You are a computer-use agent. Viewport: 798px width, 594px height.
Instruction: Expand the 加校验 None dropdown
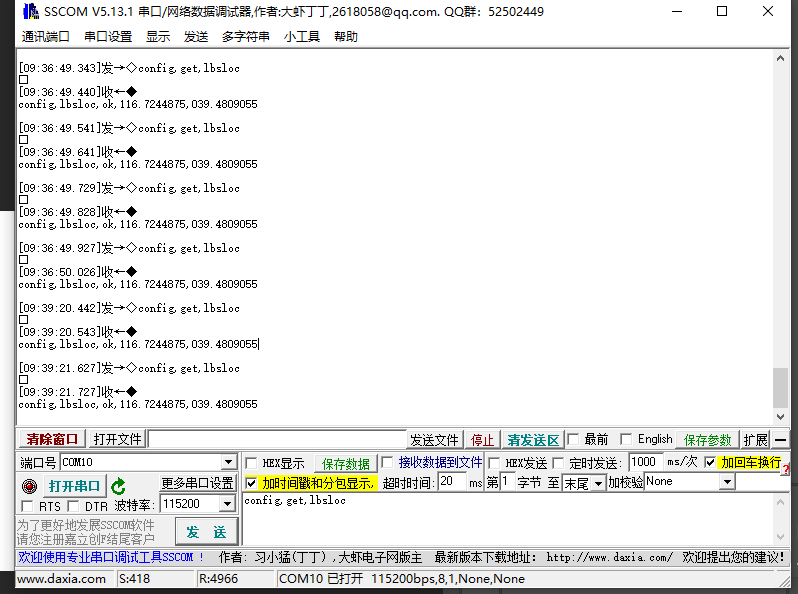[x=728, y=482]
